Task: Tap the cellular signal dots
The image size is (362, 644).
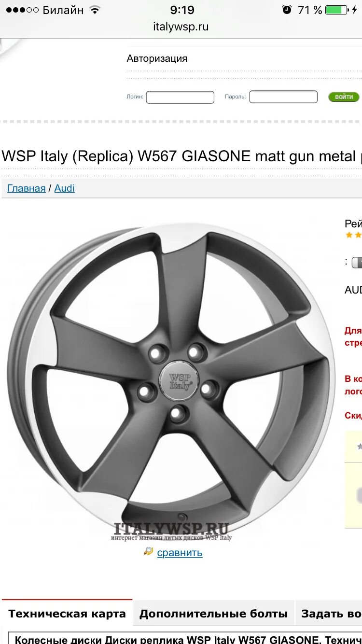Action: point(22,10)
